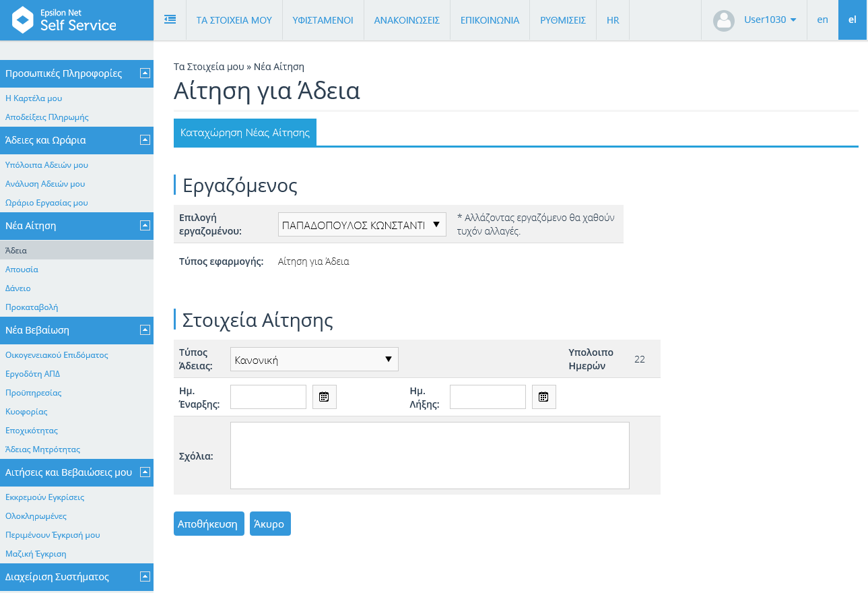Collapse the Νέα Αίτηση sidebar section
The width and height of the screenshot is (868, 593).
point(145,226)
